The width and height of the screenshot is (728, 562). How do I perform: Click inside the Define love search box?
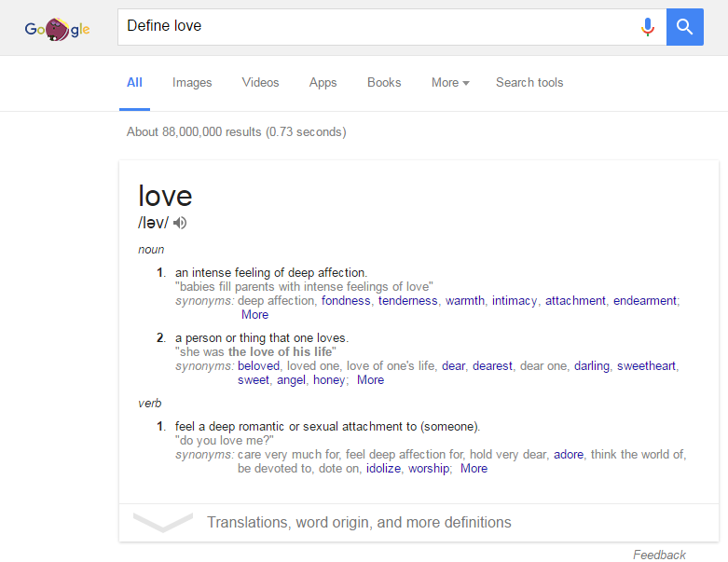tap(373, 26)
